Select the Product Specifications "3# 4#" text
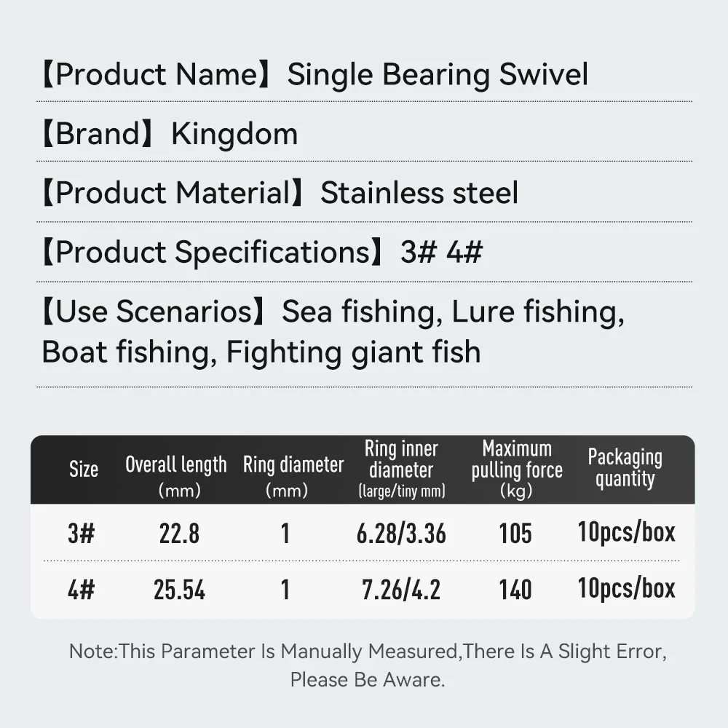 (x=441, y=253)
